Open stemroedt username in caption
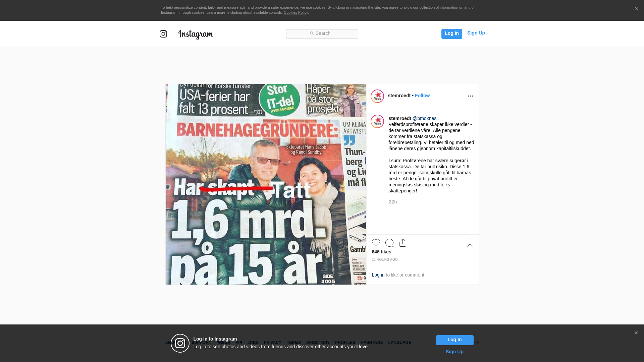Viewport: 644px width, 362px height. click(x=400, y=118)
